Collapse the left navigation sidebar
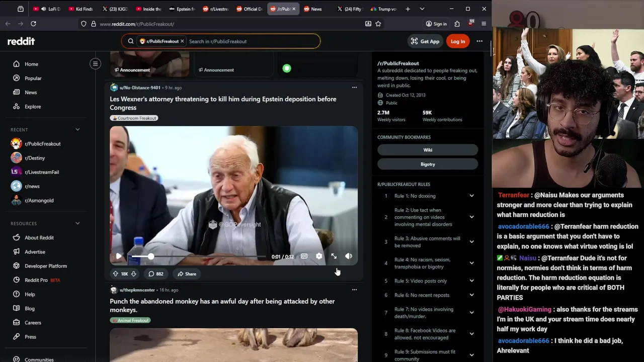 click(x=95, y=63)
